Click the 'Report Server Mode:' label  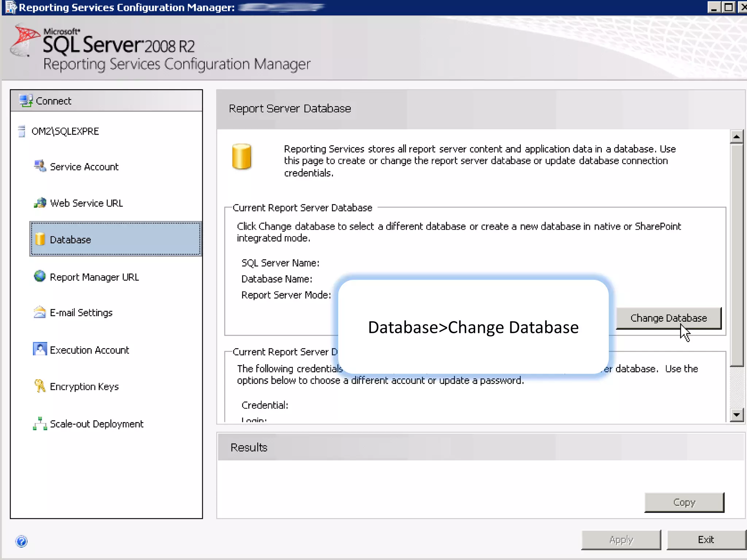tap(286, 295)
